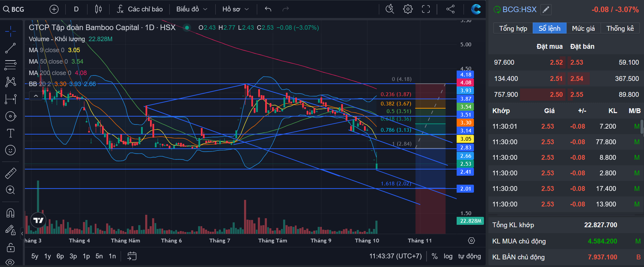The width and height of the screenshot is (644, 267).
Task: Set chart range to 5y
Action: [x=35, y=256]
